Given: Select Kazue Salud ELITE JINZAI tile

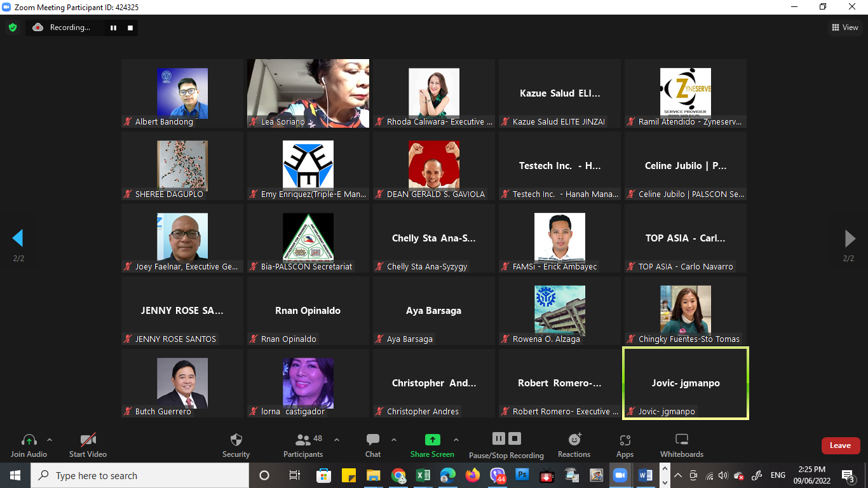Looking at the screenshot, I should 560,93.
